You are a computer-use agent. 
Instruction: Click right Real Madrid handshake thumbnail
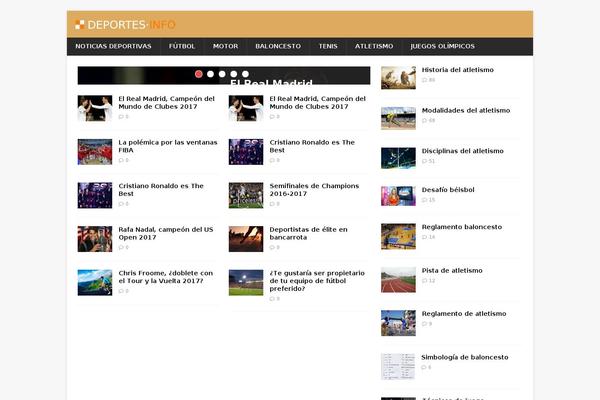pyautogui.click(x=246, y=108)
